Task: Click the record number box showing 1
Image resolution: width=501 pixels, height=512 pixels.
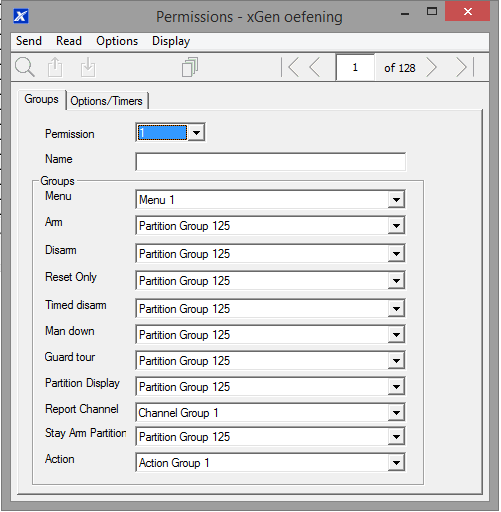Action: pyautogui.click(x=355, y=68)
